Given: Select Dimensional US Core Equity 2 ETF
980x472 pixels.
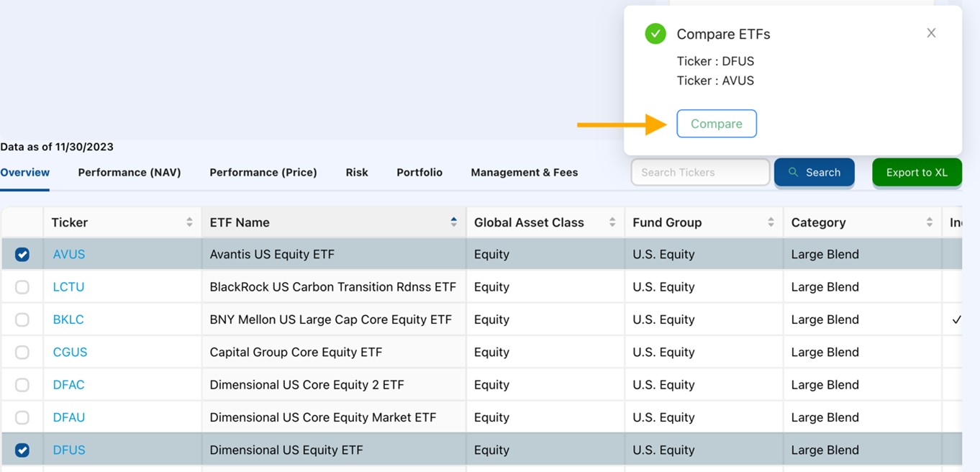Looking at the screenshot, I should coord(334,385).
